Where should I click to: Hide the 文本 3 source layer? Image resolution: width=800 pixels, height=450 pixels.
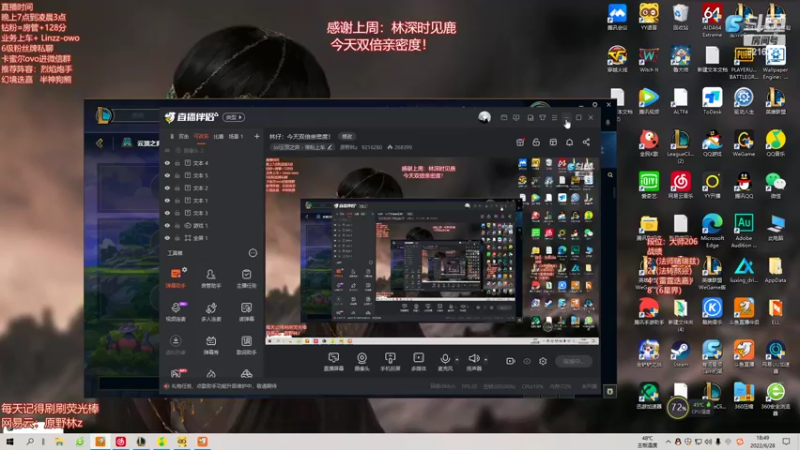coord(167,213)
